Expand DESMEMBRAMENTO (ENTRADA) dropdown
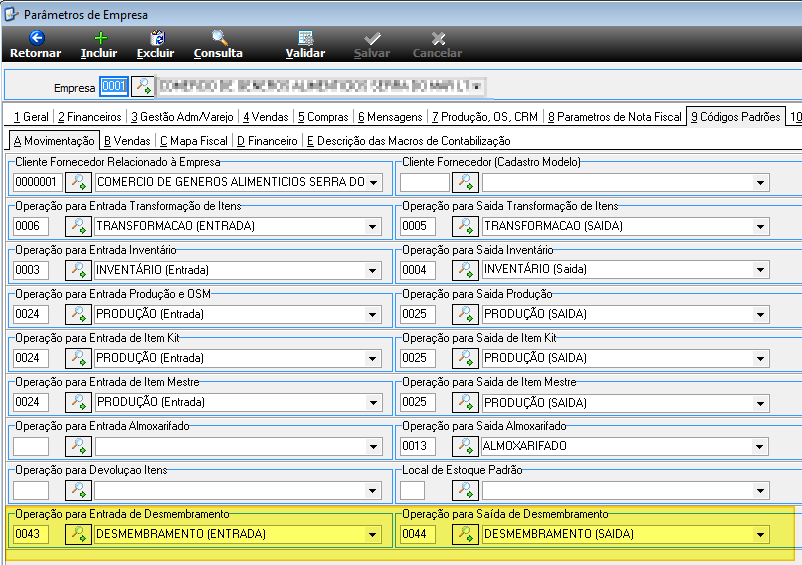Image resolution: width=802 pixels, height=565 pixels. click(373, 534)
